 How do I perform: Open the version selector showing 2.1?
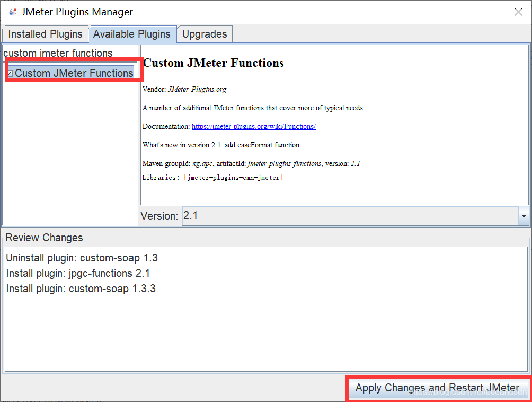tap(524, 216)
